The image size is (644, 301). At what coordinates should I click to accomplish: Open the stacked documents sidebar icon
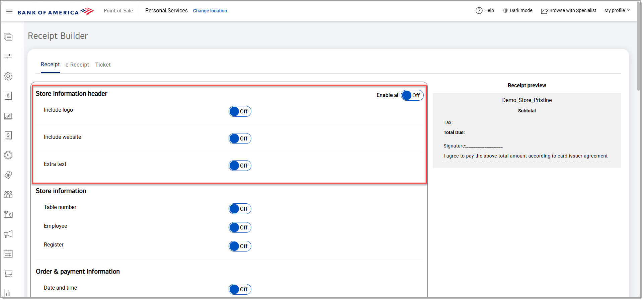[8, 37]
